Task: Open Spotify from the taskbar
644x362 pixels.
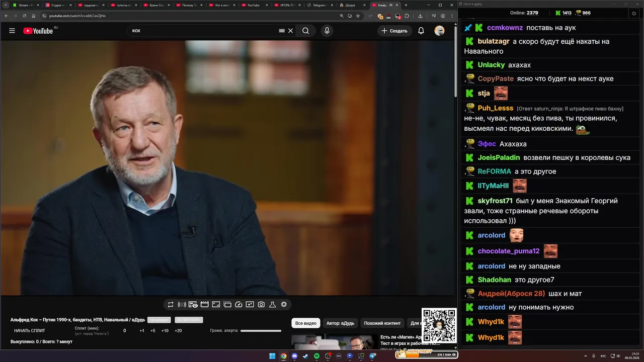Action: click(x=316, y=356)
